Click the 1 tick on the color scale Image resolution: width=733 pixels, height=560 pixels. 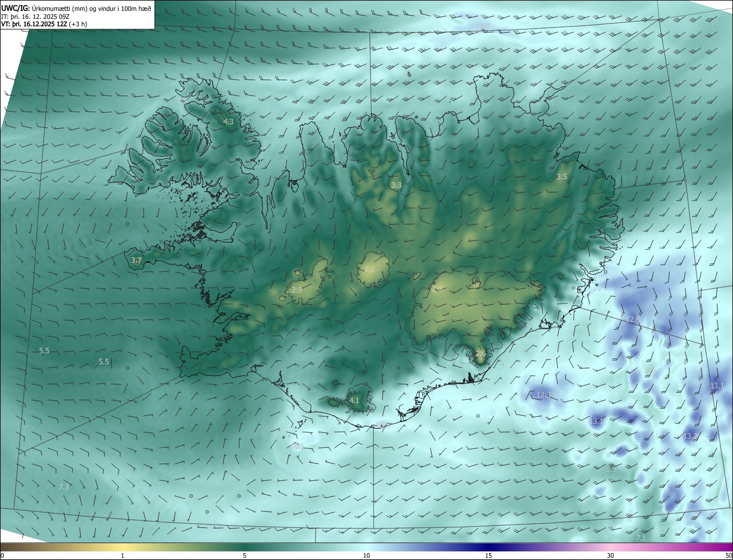pos(123,555)
